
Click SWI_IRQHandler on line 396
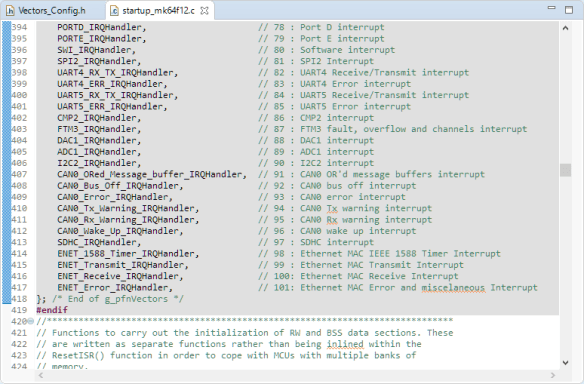click(94, 50)
